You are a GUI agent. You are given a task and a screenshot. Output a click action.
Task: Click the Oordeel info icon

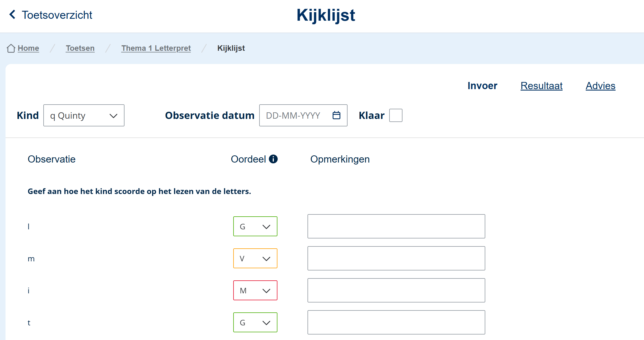pyautogui.click(x=273, y=159)
